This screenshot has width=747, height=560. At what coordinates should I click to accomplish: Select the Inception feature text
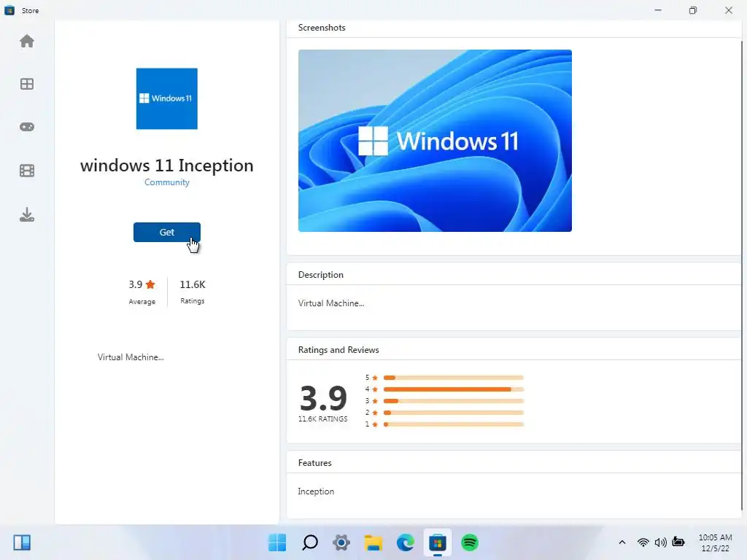click(316, 491)
